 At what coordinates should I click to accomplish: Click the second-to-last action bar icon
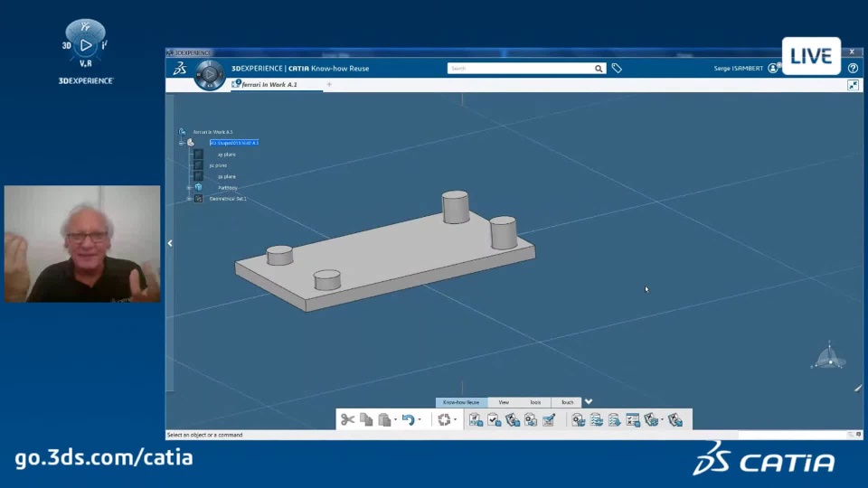651,420
